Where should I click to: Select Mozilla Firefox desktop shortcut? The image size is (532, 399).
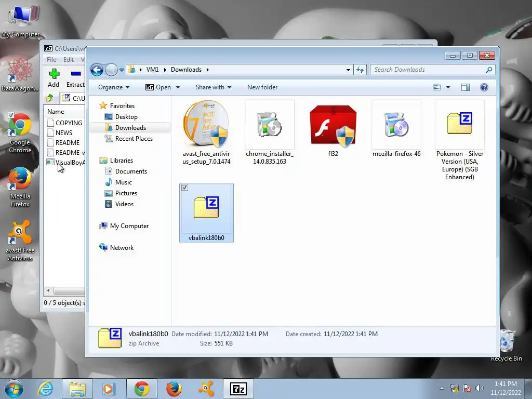coord(20,187)
